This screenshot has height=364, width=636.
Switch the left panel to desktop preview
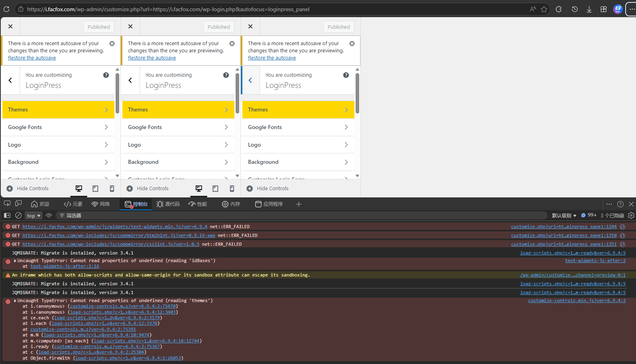pyautogui.click(x=79, y=189)
